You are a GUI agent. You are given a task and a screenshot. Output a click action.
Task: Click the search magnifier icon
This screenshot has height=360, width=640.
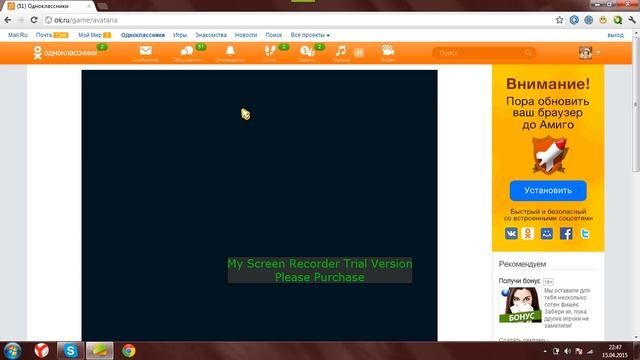click(x=528, y=53)
